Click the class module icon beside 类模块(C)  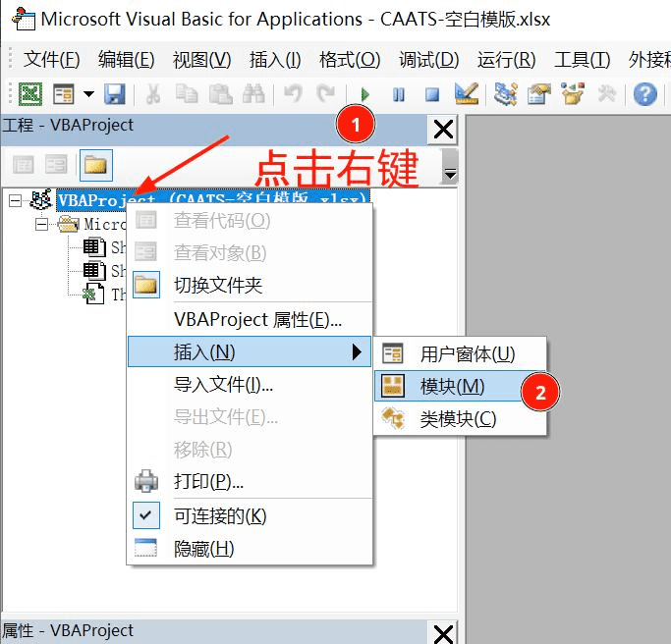[x=392, y=418]
